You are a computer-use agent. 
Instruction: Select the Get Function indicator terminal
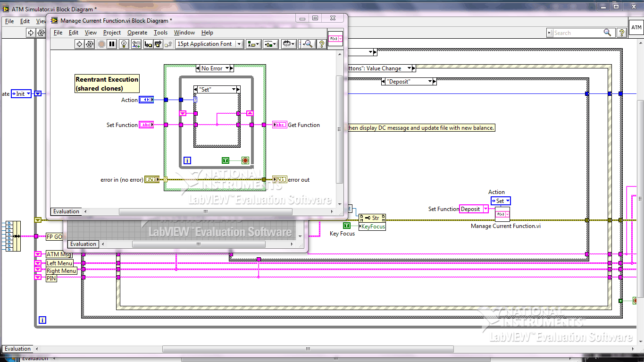(x=280, y=125)
